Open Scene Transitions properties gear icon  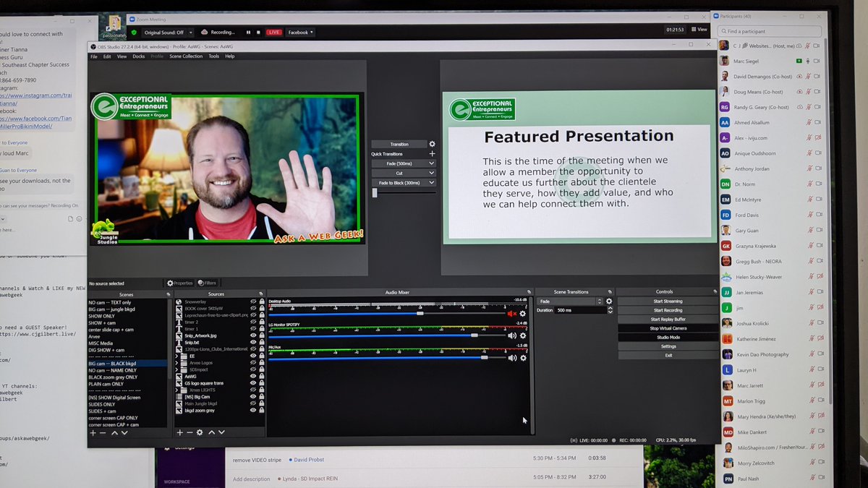[609, 301]
